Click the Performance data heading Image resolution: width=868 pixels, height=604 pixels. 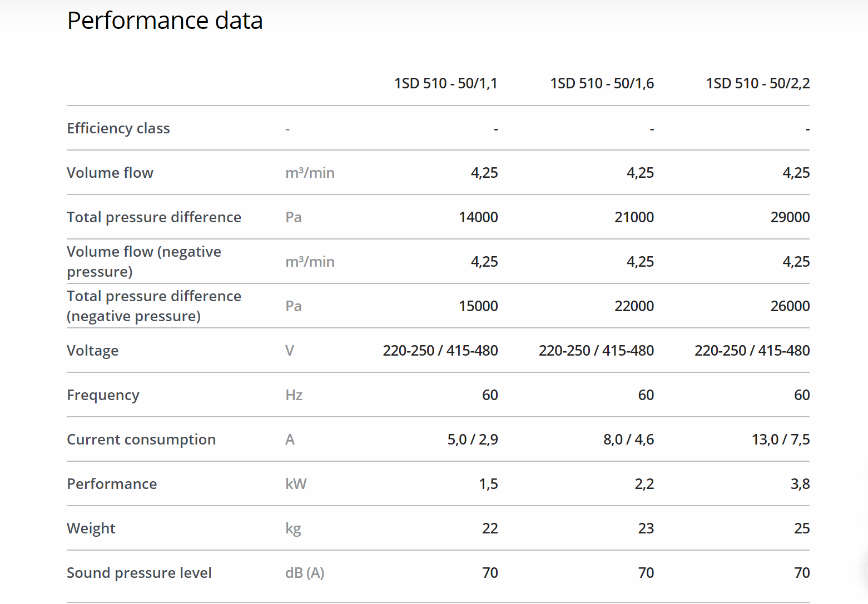(165, 21)
